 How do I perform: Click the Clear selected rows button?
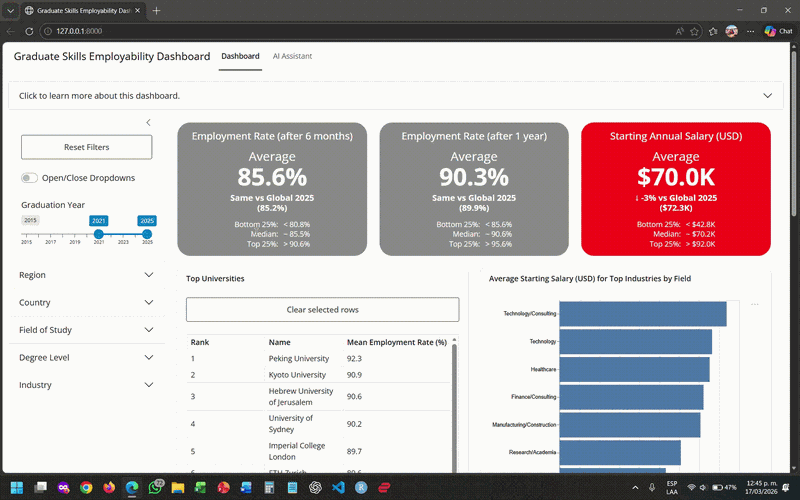tap(322, 310)
